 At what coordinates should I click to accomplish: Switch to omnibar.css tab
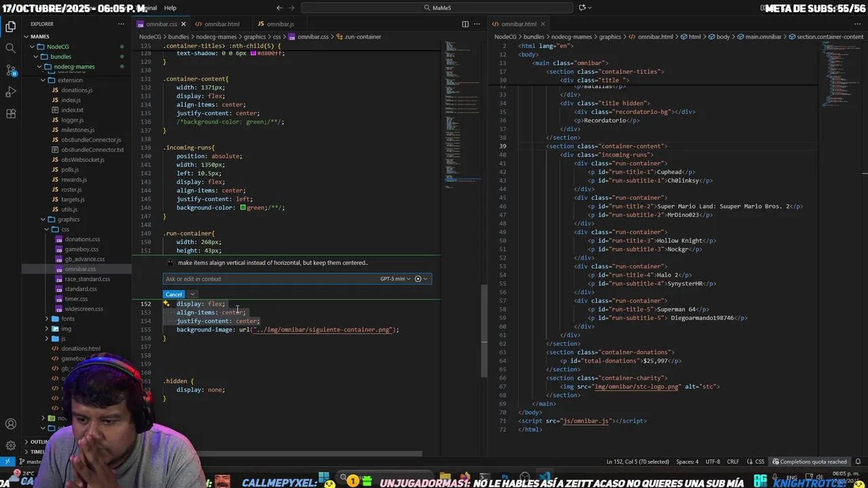click(161, 24)
